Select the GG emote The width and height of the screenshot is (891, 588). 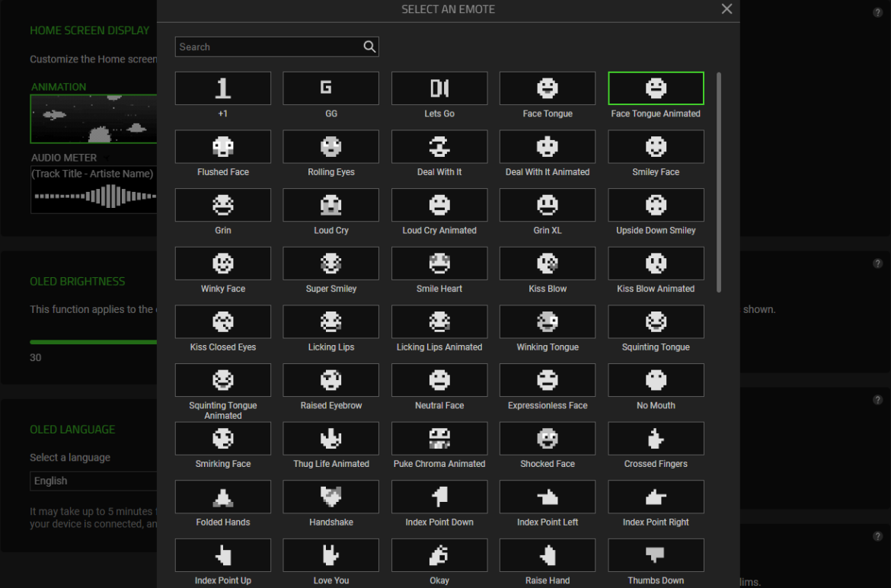[x=331, y=88]
